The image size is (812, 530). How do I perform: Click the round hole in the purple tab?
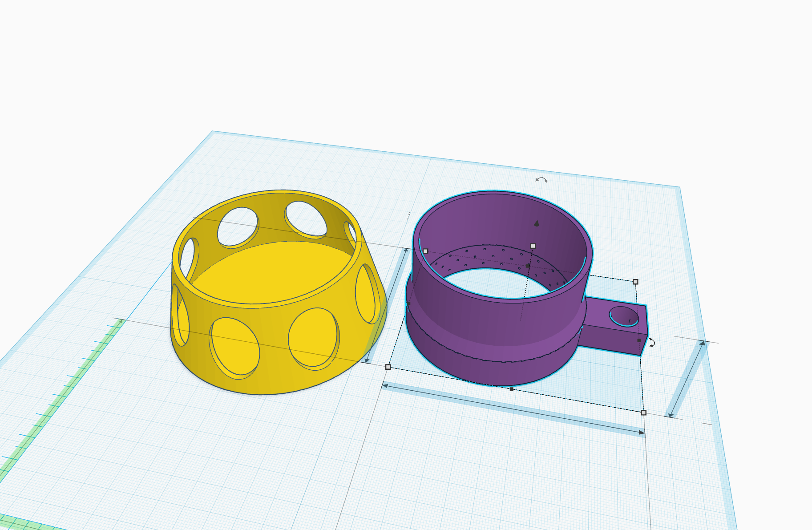(x=624, y=316)
